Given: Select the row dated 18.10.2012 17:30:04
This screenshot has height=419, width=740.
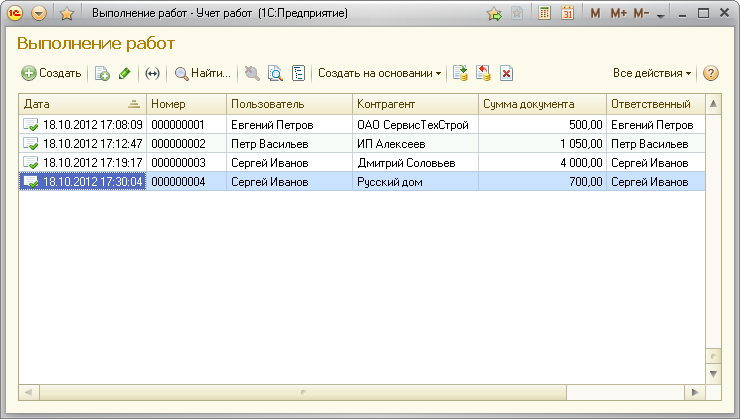Looking at the screenshot, I should 362,182.
